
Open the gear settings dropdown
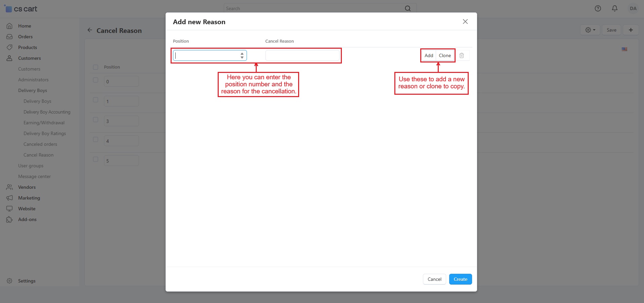coord(590,30)
